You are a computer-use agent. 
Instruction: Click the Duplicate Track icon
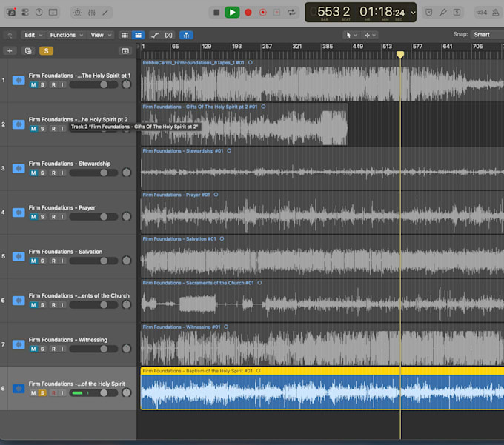(x=28, y=51)
